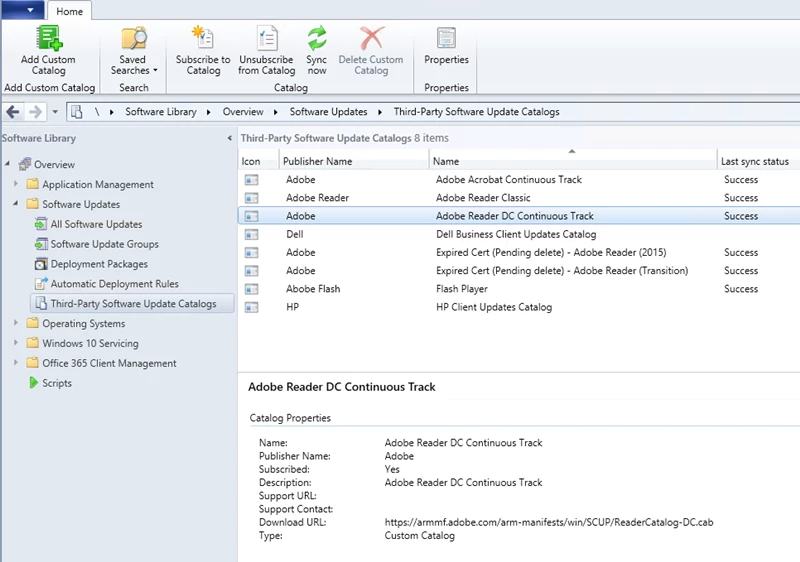This screenshot has height=562, width=800.
Task: Click the Sync now icon
Action: 317,38
